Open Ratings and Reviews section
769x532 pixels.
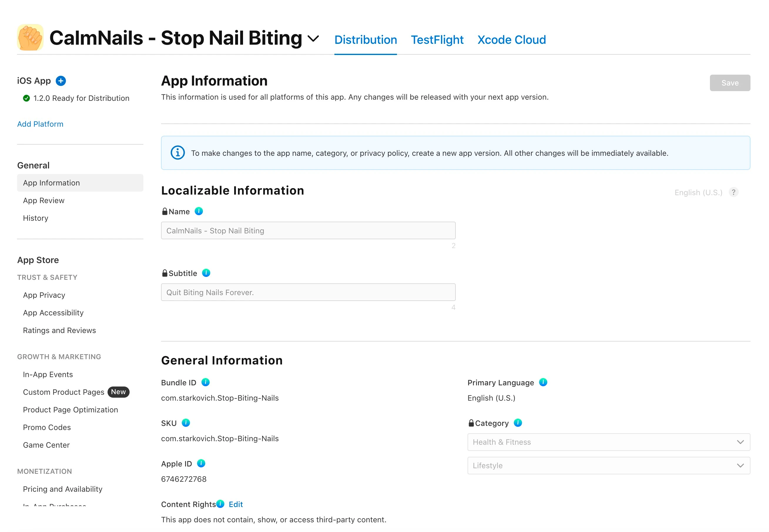point(59,330)
